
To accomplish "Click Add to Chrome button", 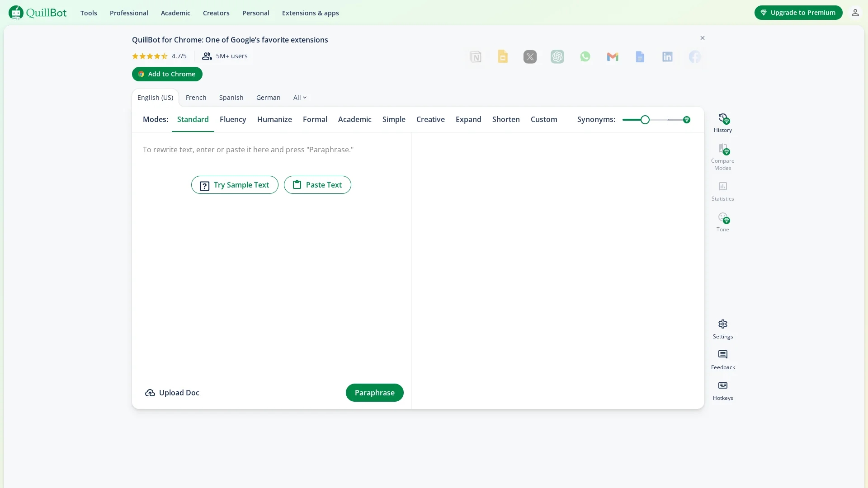I will pyautogui.click(x=167, y=74).
